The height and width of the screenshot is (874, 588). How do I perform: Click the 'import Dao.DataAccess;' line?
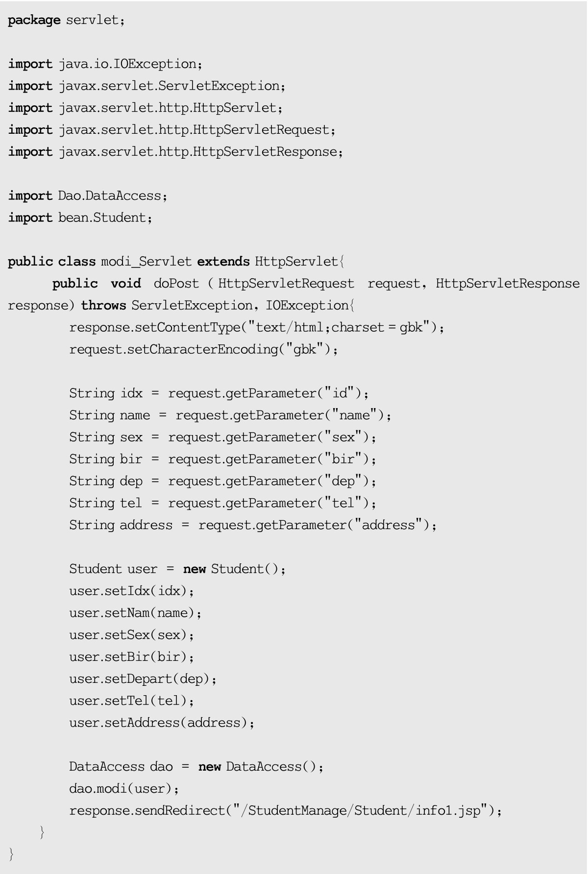88,196
